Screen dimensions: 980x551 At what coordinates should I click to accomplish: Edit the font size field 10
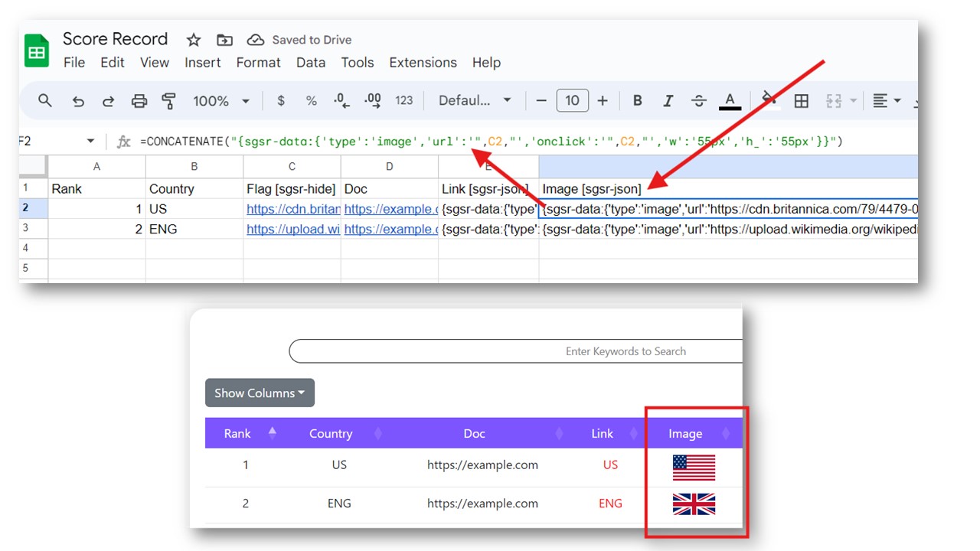[572, 101]
